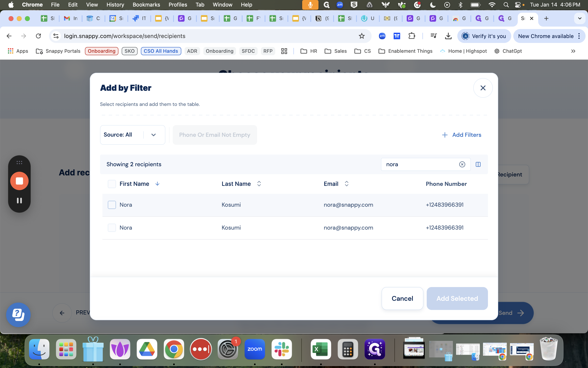Open the File menu
Image resolution: width=588 pixels, height=368 pixels.
tap(55, 5)
